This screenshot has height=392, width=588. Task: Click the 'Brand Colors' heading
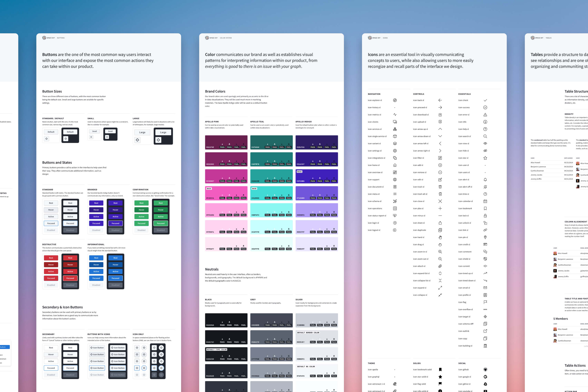(x=215, y=91)
